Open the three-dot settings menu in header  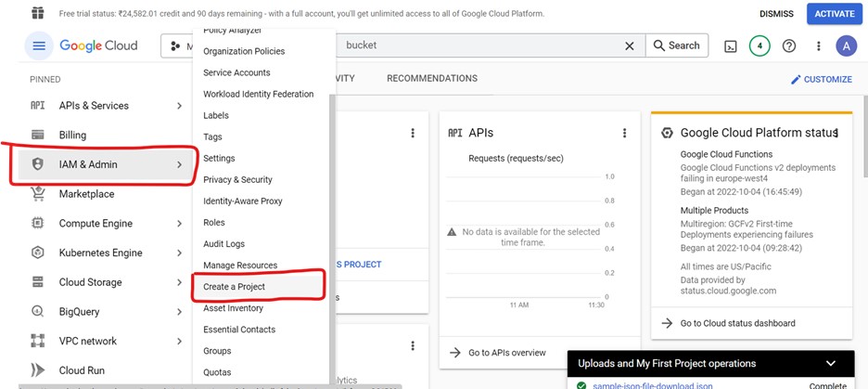tap(818, 45)
